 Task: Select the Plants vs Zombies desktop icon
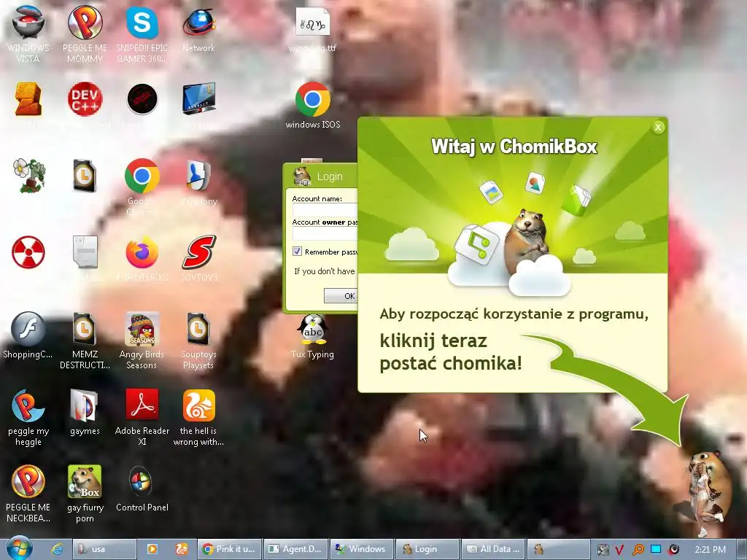pyautogui.click(x=28, y=176)
